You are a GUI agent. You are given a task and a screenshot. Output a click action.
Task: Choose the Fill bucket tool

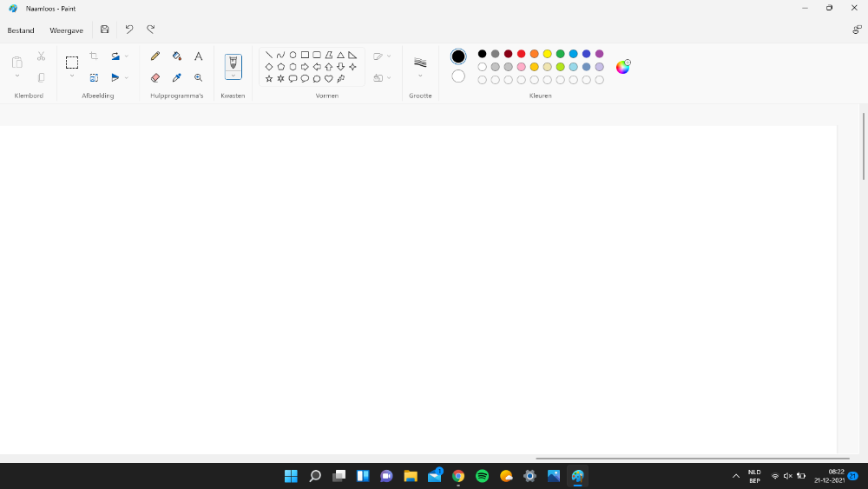coord(177,56)
